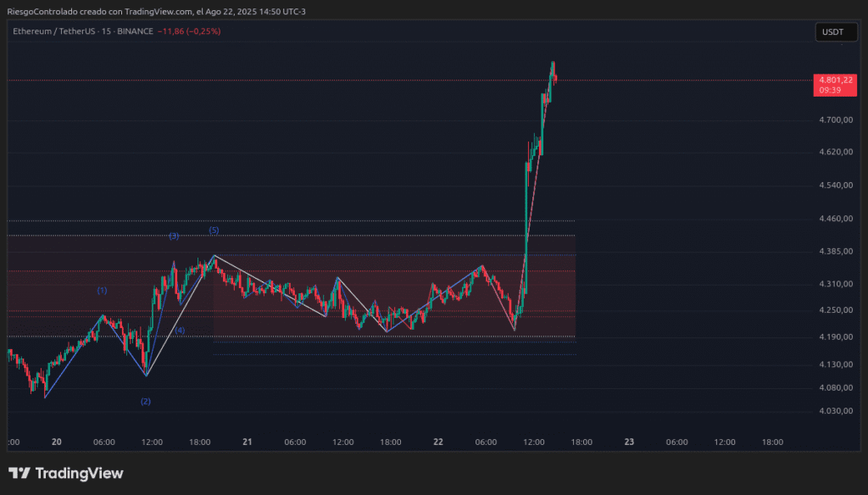Click the BINANCE exchange label
Viewport: 868px width, 495px height.
pyautogui.click(x=136, y=31)
